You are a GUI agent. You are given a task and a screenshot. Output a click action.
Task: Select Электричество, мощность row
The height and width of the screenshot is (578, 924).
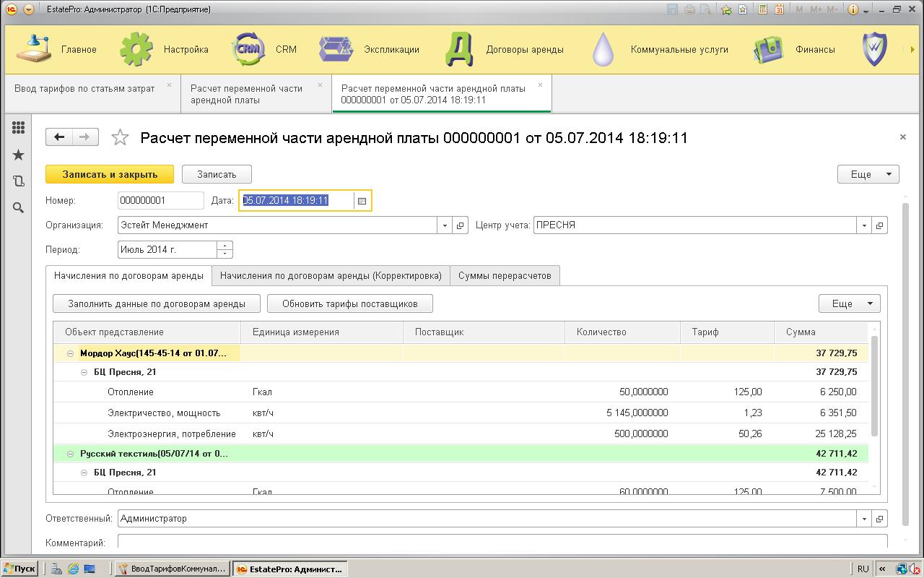461,413
